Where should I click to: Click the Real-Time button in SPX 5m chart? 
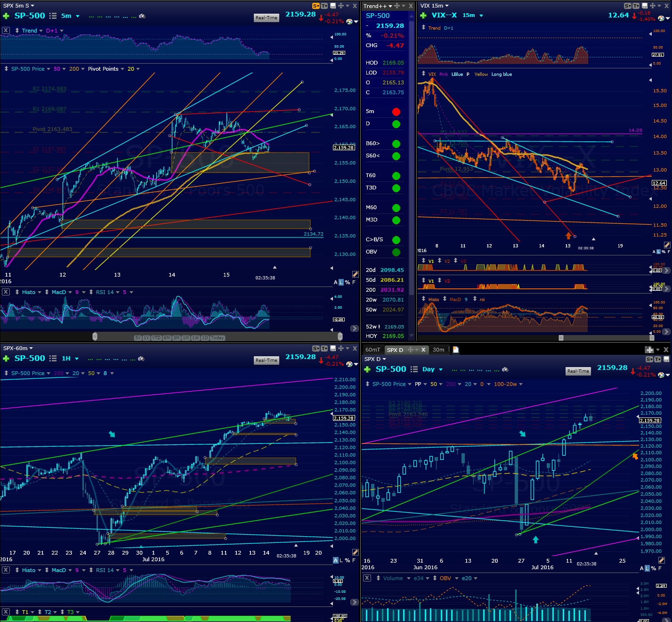(x=267, y=18)
